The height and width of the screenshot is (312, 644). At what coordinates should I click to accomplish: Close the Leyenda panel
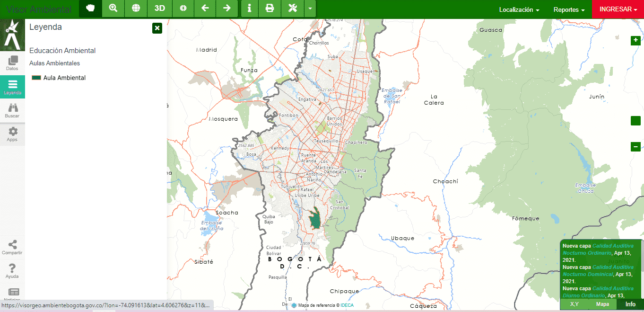click(x=157, y=28)
